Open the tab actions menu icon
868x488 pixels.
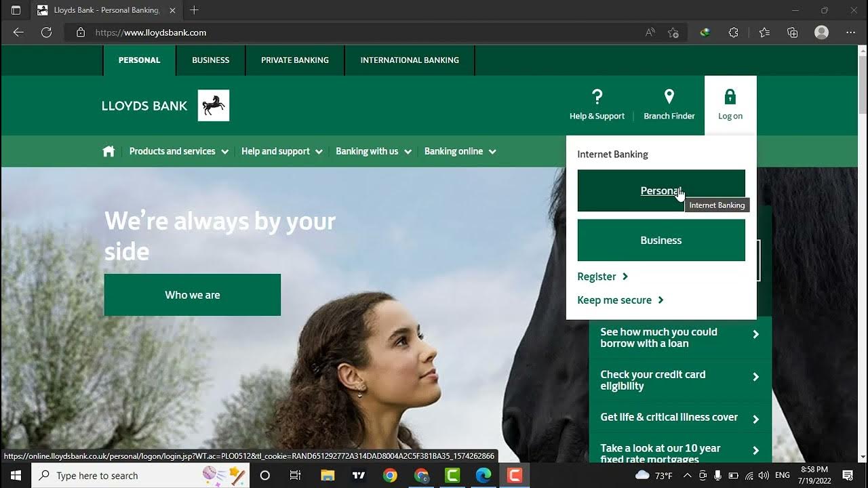[x=16, y=10]
